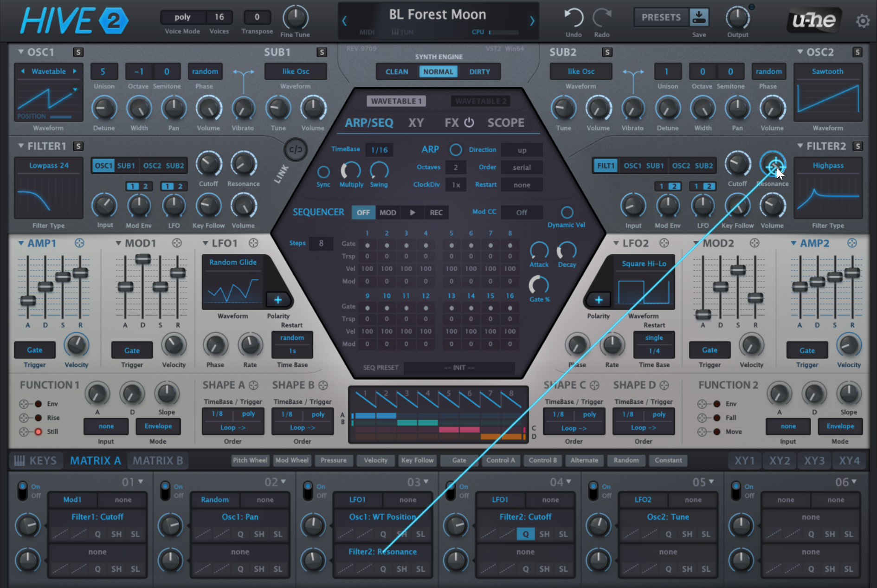
Task: Switch to the XY tab
Action: (x=416, y=123)
